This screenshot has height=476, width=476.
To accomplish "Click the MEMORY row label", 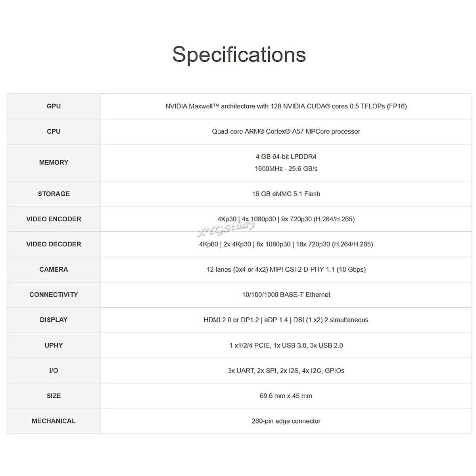I will pyautogui.click(x=54, y=162).
